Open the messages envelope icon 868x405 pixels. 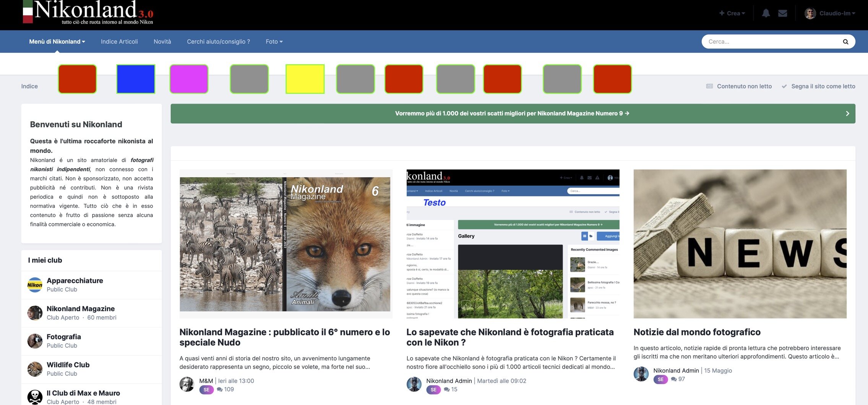tap(782, 13)
